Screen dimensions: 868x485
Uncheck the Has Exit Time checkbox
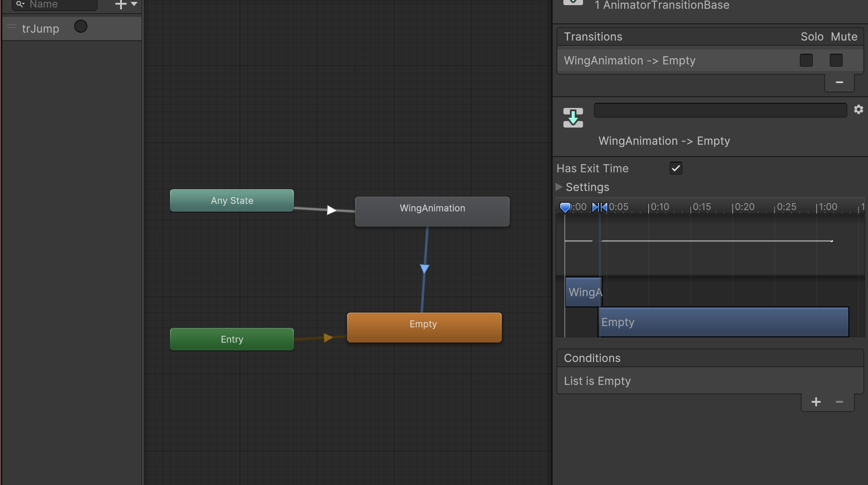click(676, 168)
